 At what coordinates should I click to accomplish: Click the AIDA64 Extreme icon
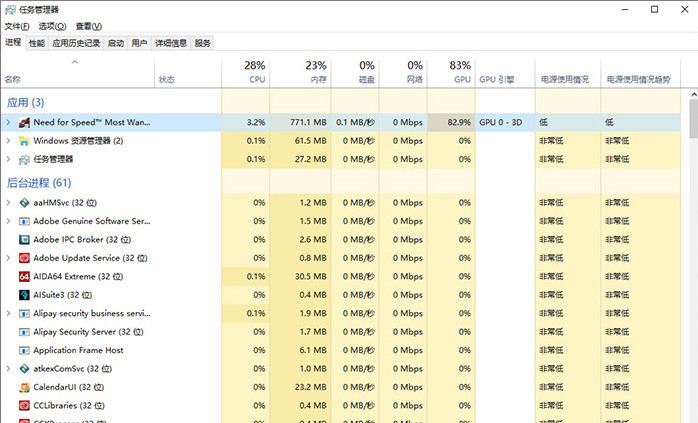tap(24, 276)
